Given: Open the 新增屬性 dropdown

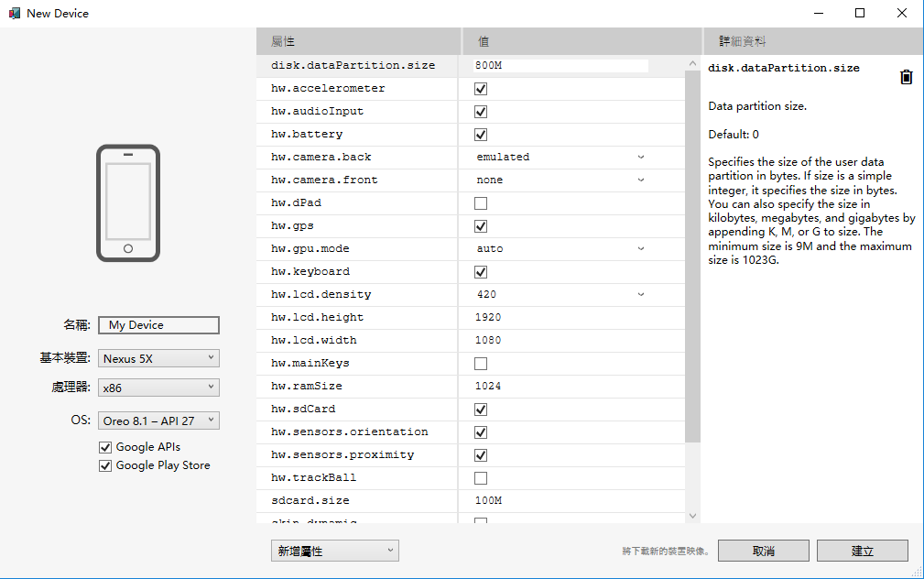Looking at the screenshot, I should point(335,551).
